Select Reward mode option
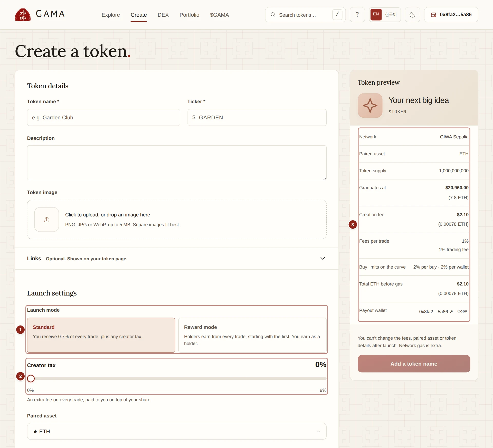Viewport: 493px width, 448px height. (x=252, y=335)
